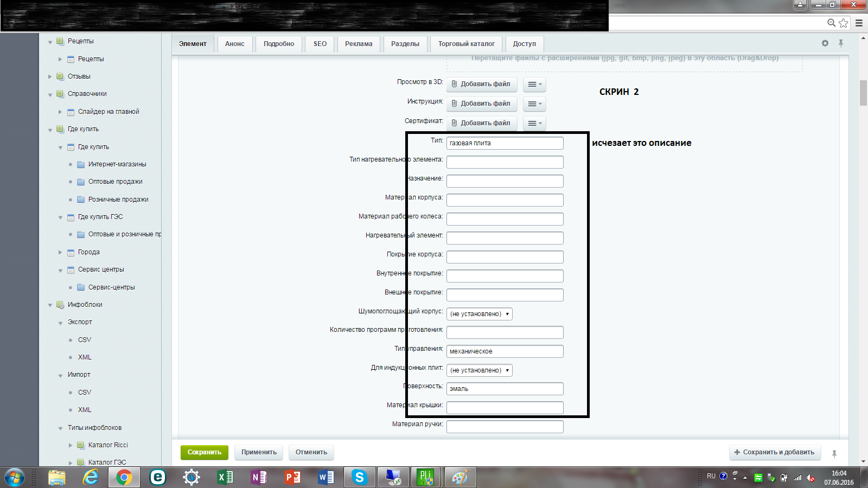Click the green PL taskbar icon
Image resolution: width=868 pixels, height=488 pixels.
[x=426, y=478]
